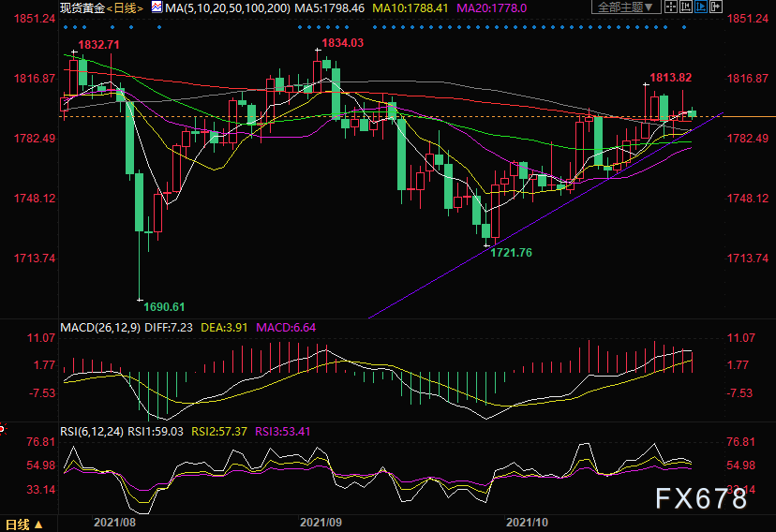Click the MA5:1798.46 white legend value
Image resolution: width=776 pixels, height=532 pixels.
point(329,7)
